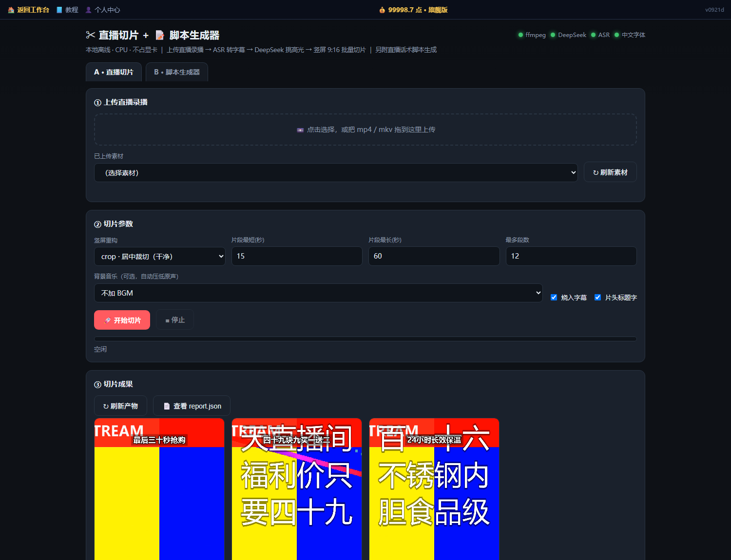Click the 停止 button
Image resolution: width=731 pixels, height=560 pixels.
[x=175, y=320]
